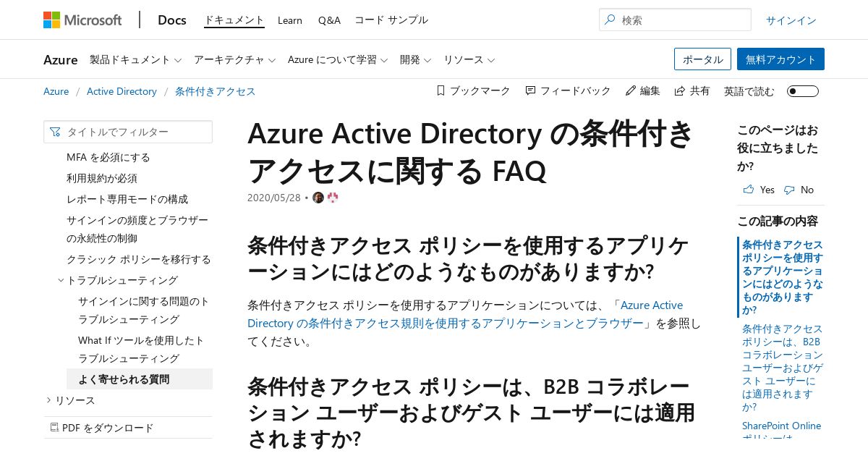Open MFA を必須にする in sidebar
The image size is (868, 456).
(x=109, y=157)
